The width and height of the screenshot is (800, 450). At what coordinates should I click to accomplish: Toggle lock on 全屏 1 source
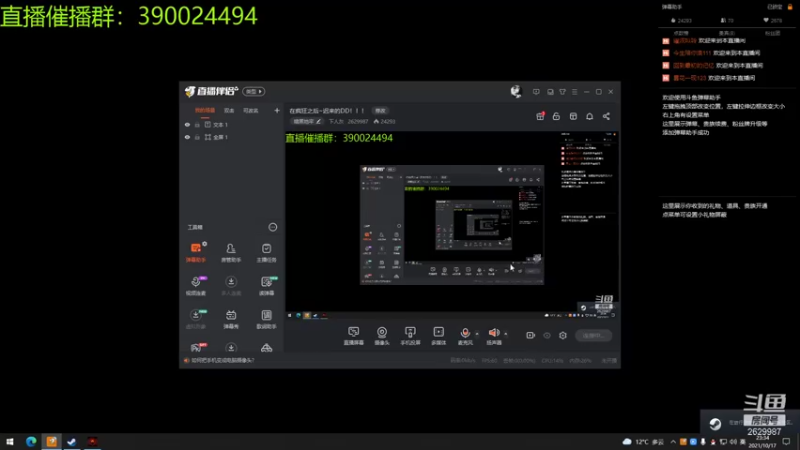click(x=197, y=137)
